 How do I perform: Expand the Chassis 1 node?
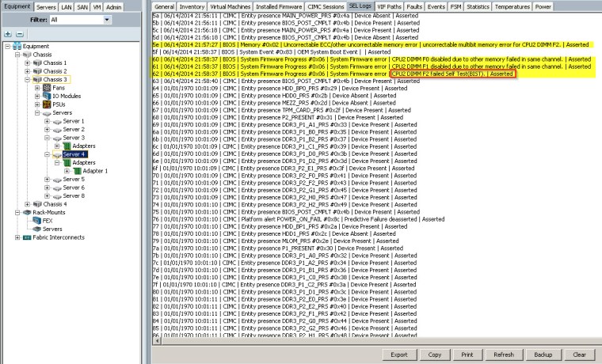pos(27,63)
